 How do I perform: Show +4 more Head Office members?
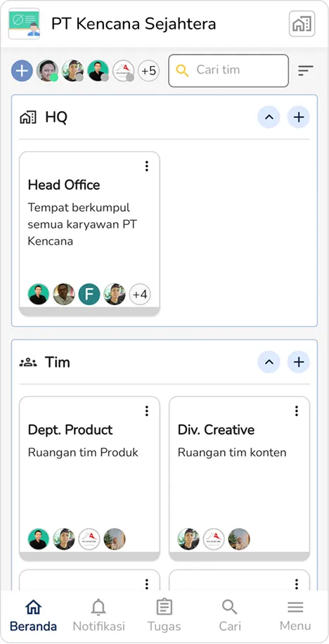(x=140, y=295)
